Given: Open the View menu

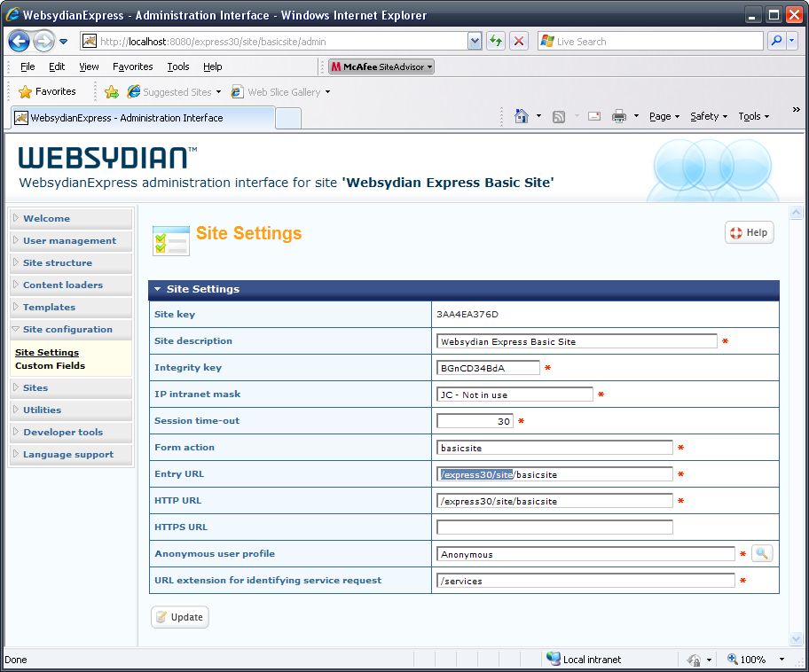Looking at the screenshot, I should click(89, 66).
